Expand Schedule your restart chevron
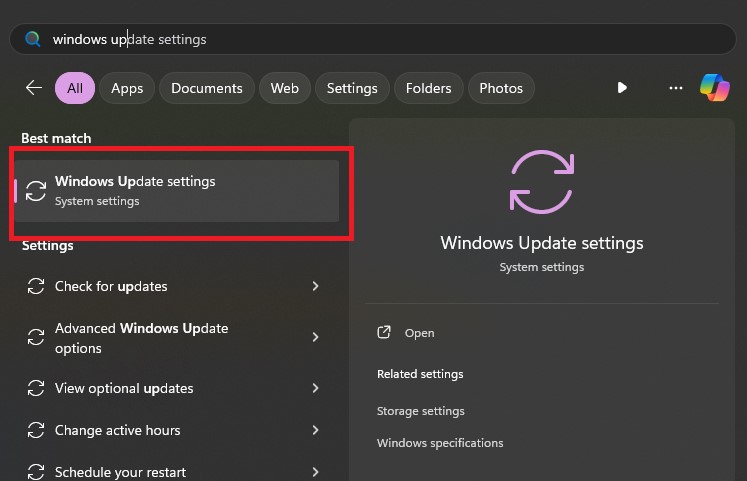The width and height of the screenshot is (747, 481). pos(315,472)
